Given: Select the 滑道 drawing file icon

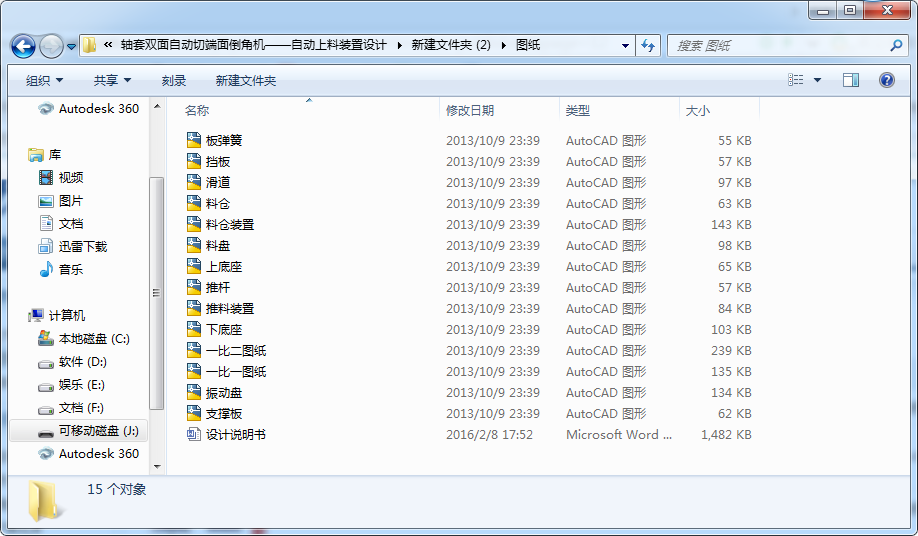Looking at the screenshot, I should (194, 182).
